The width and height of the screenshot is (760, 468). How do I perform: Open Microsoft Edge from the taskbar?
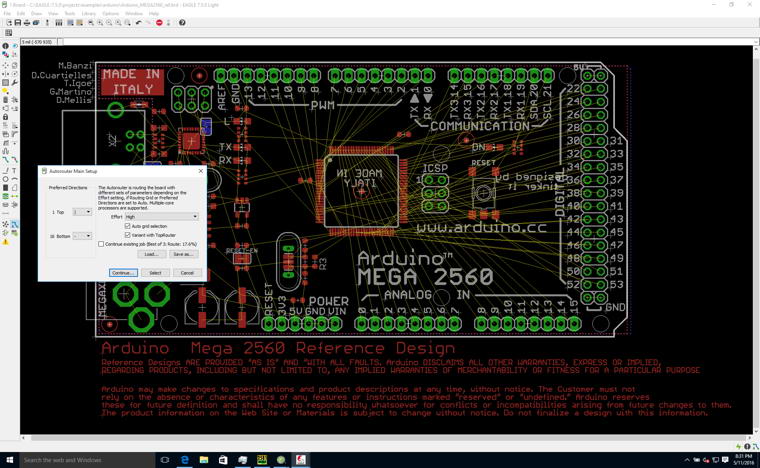(x=184, y=460)
